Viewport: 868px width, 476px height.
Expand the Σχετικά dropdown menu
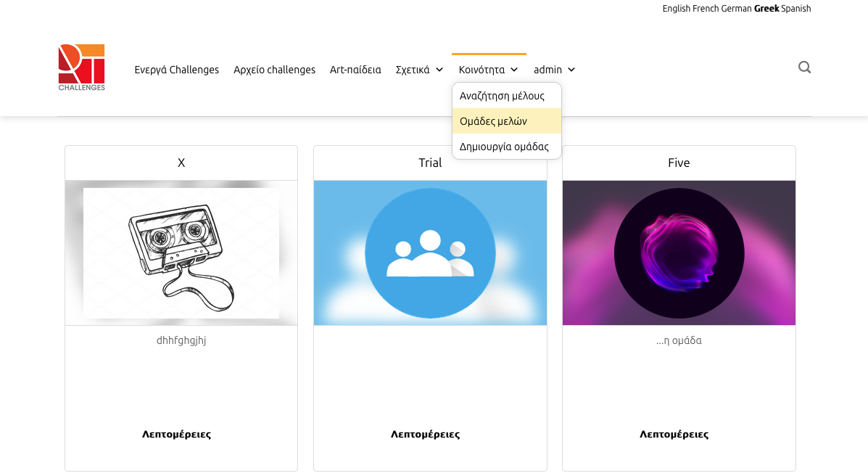pos(419,70)
